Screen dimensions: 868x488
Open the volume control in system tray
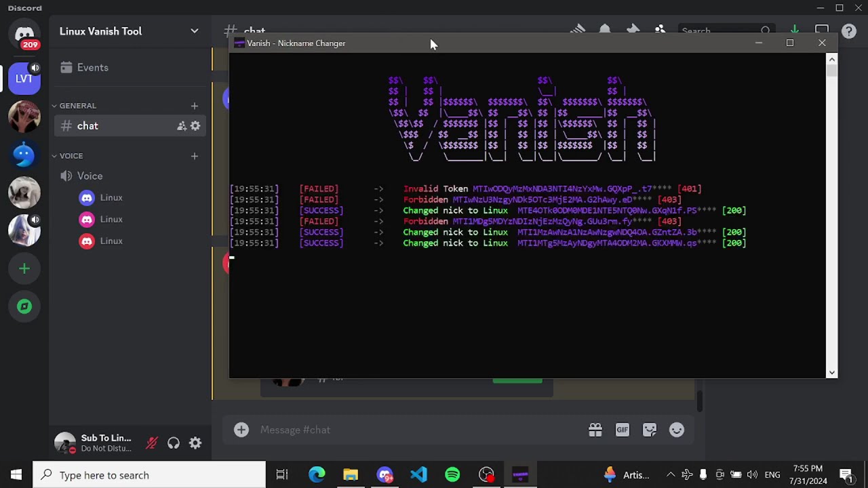pos(752,475)
